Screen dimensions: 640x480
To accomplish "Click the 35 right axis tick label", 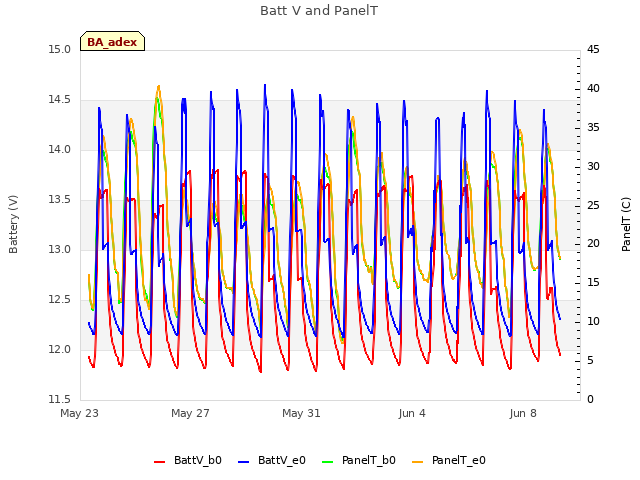I will tap(593, 128).
